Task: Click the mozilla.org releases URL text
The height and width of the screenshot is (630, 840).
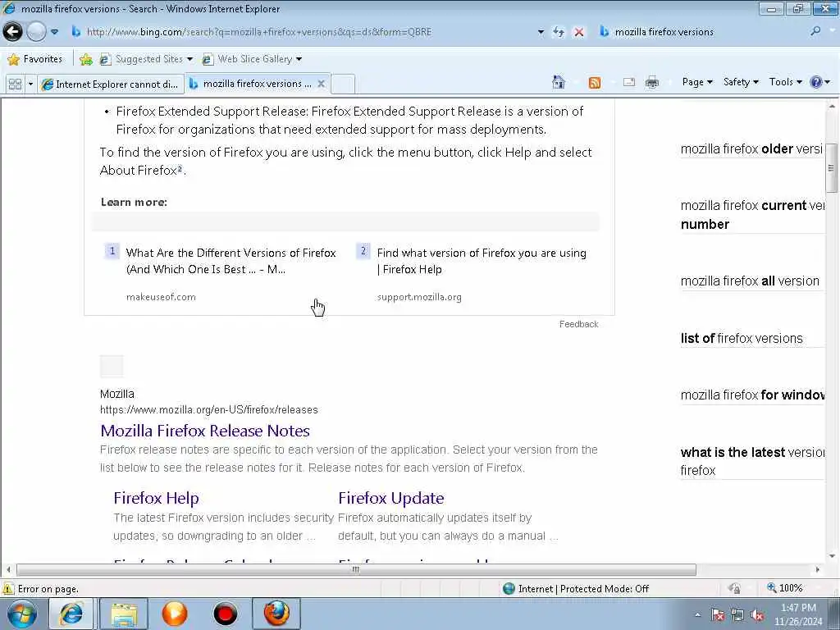Action: [x=209, y=410]
